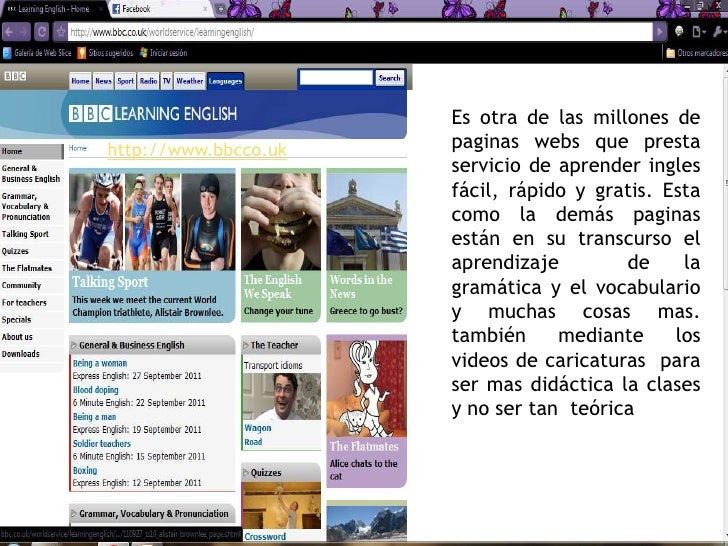Click the new tab button
The image size is (728, 546).
[x=221, y=9]
